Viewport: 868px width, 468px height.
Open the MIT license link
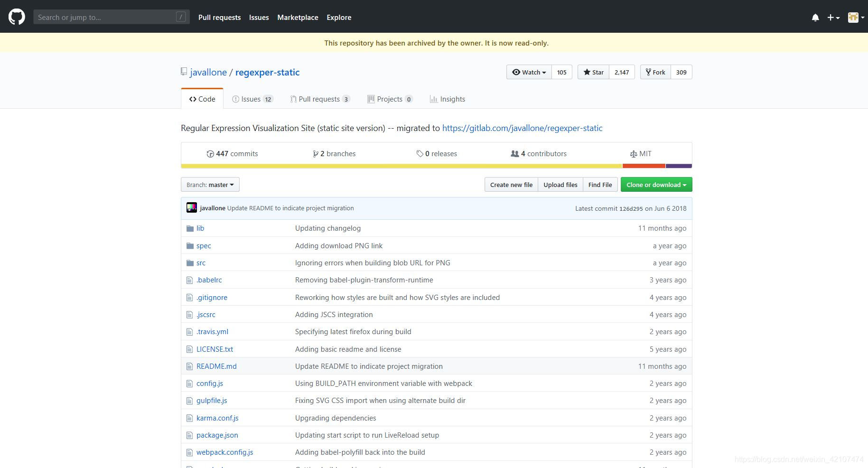coord(641,154)
